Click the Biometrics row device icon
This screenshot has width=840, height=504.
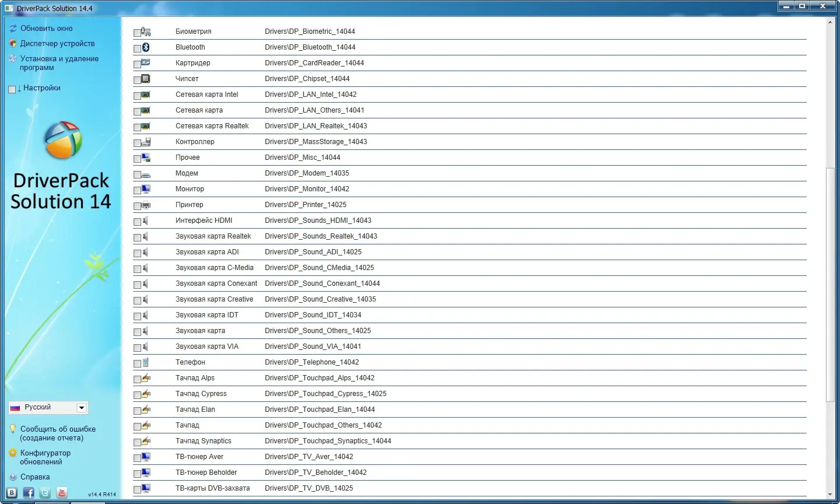pyautogui.click(x=146, y=32)
